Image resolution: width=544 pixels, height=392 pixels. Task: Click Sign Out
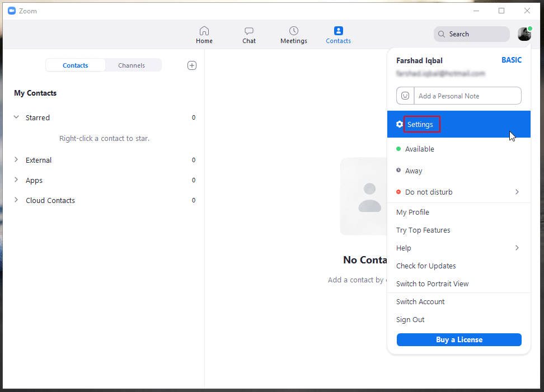[410, 319]
